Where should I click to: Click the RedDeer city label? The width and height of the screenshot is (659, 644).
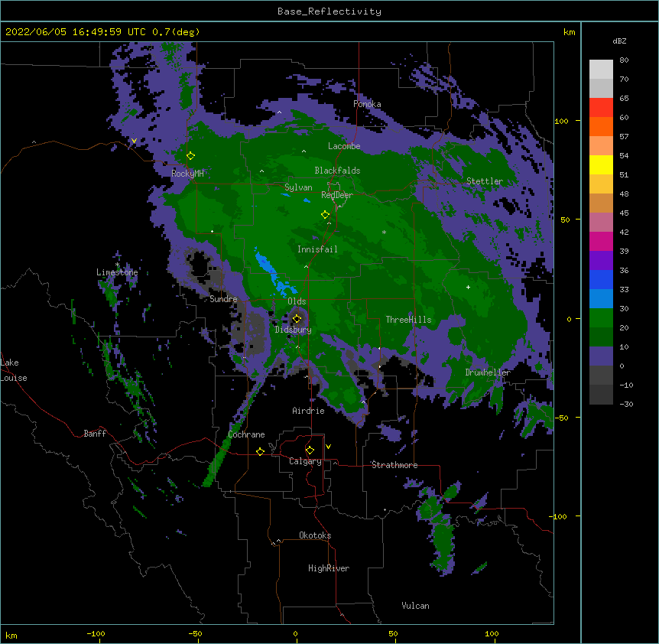pos(337,195)
